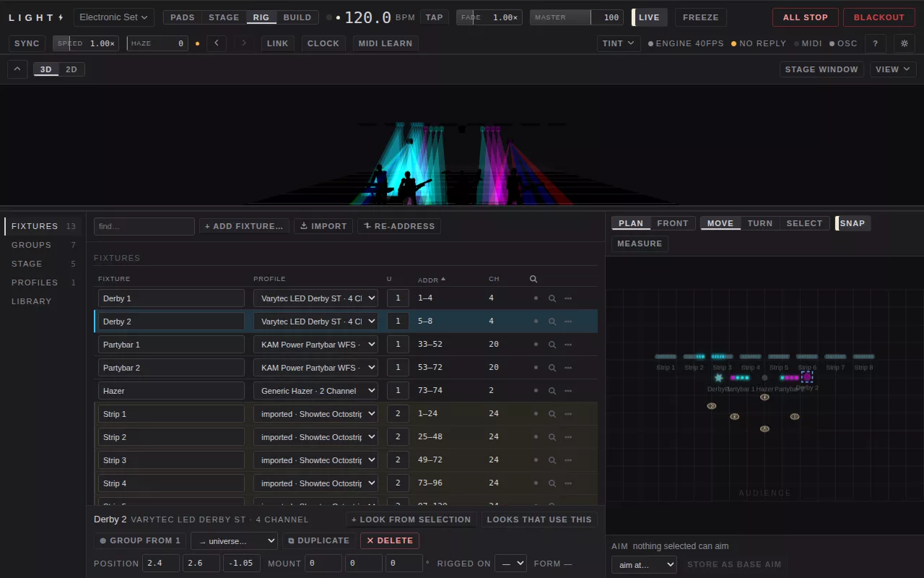Click the ALL STOP button
Viewport: 924px width, 578px height.
click(806, 17)
